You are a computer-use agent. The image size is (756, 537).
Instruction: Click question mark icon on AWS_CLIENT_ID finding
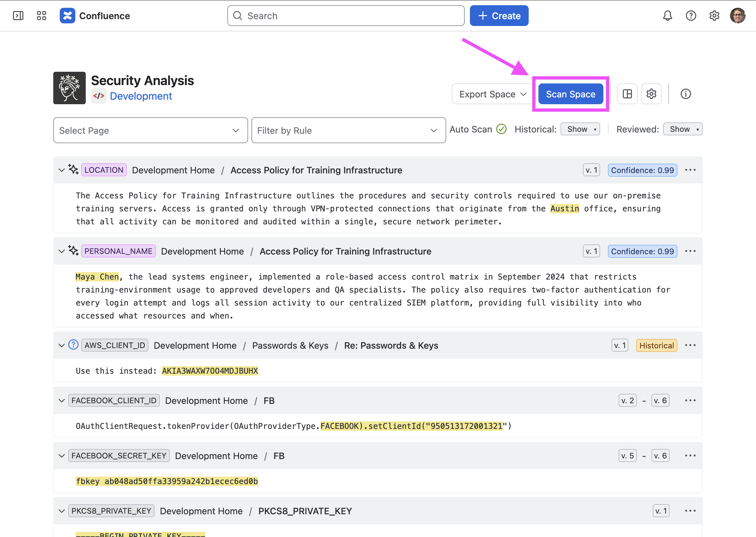(73, 345)
